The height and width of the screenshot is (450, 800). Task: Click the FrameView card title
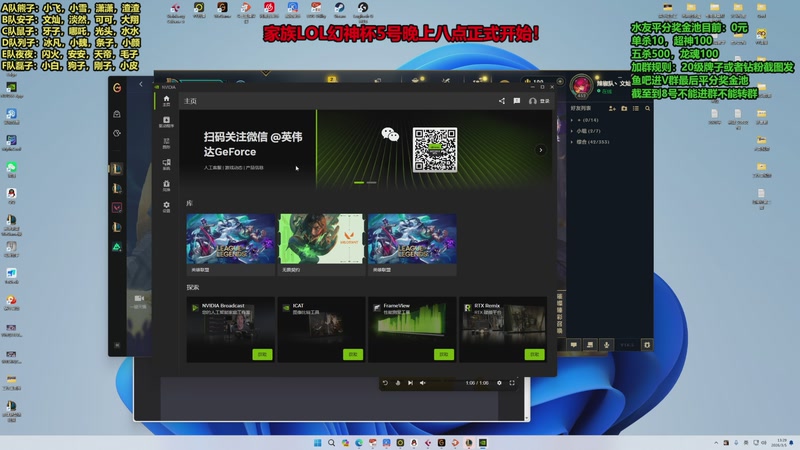pos(396,306)
